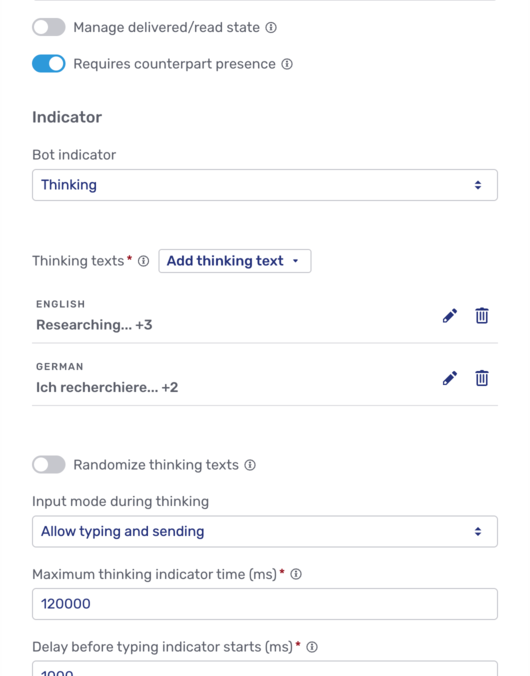Click the Bot indicator label
This screenshot has width=530, height=676.
[x=74, y=155]
